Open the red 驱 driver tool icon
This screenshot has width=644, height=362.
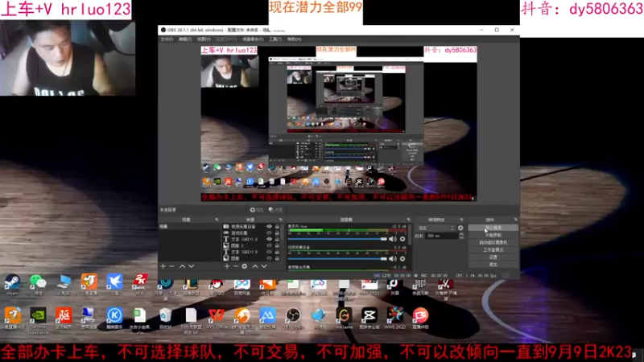coord(64,317)
